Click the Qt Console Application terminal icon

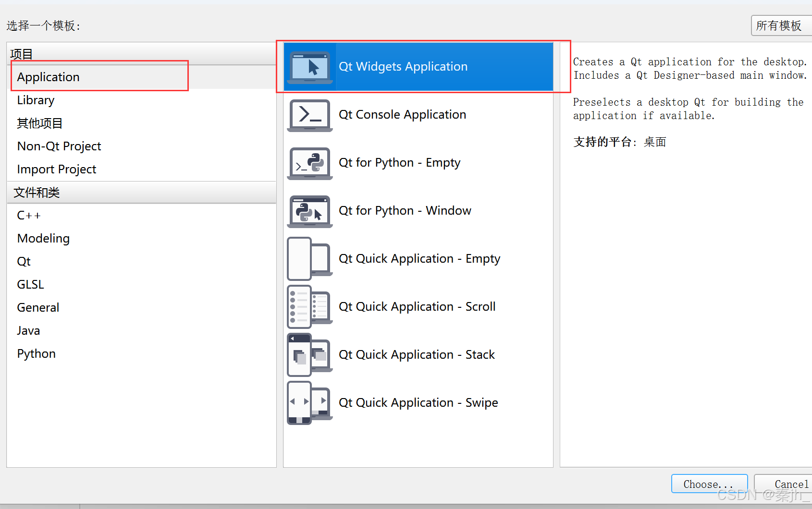(310, 115)
